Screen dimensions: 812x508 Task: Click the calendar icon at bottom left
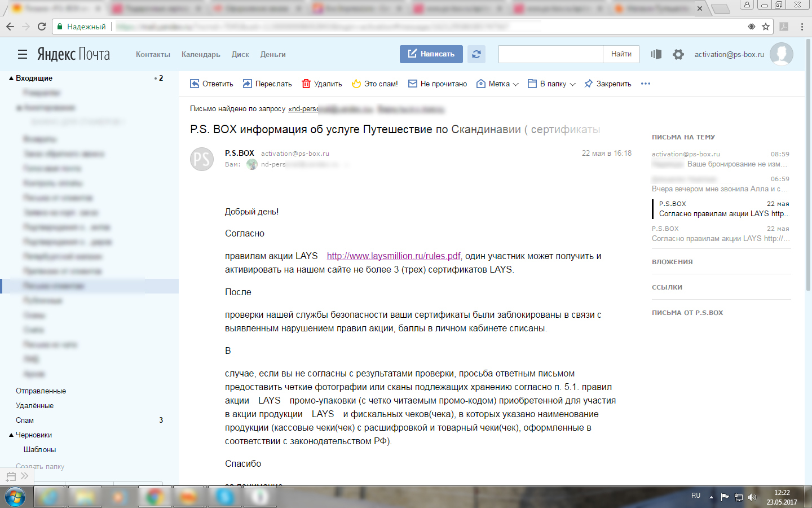click(x=11, y=476)
